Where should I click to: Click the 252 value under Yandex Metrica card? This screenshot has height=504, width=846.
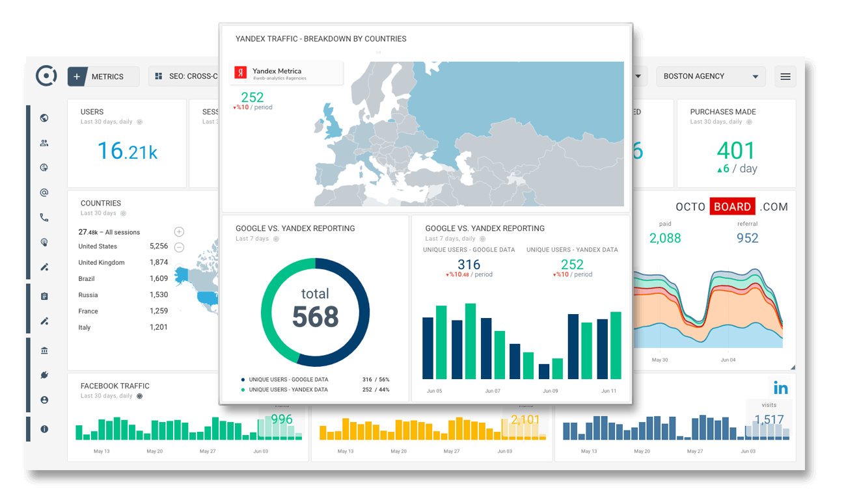pos(252,98)
